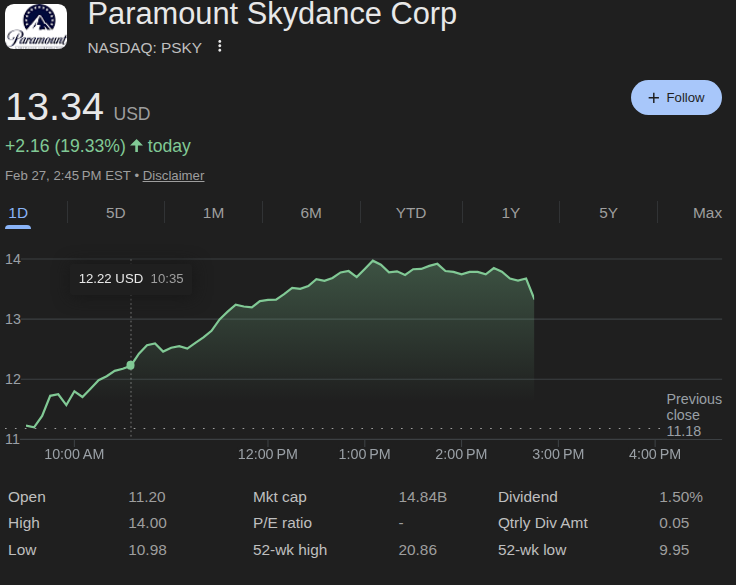This screenshot has height=585, width=736.
Task: Open the three-dot more options menu
Action: 220,46
